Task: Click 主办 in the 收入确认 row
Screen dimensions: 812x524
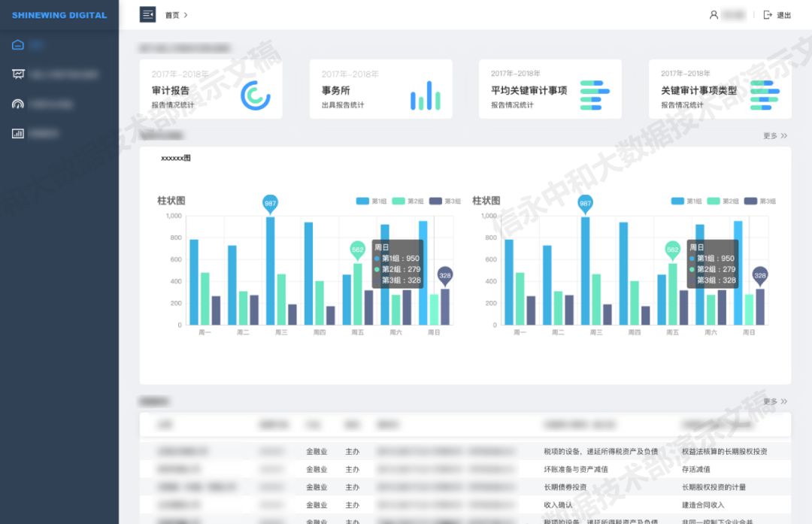Action: point(352,505)
